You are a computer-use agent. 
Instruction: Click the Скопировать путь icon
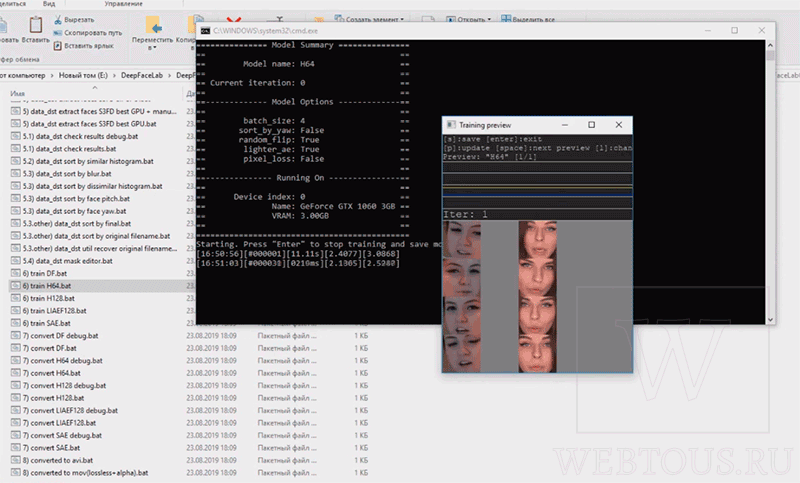58,33
